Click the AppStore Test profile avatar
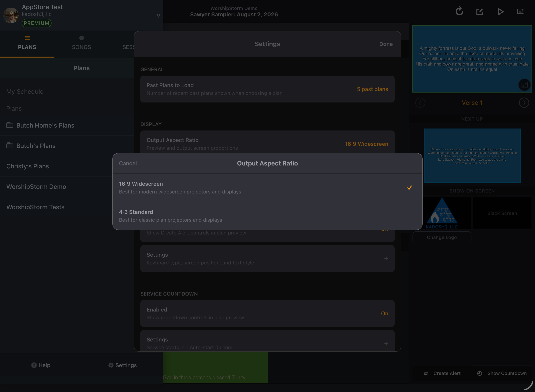 [11, 15]
